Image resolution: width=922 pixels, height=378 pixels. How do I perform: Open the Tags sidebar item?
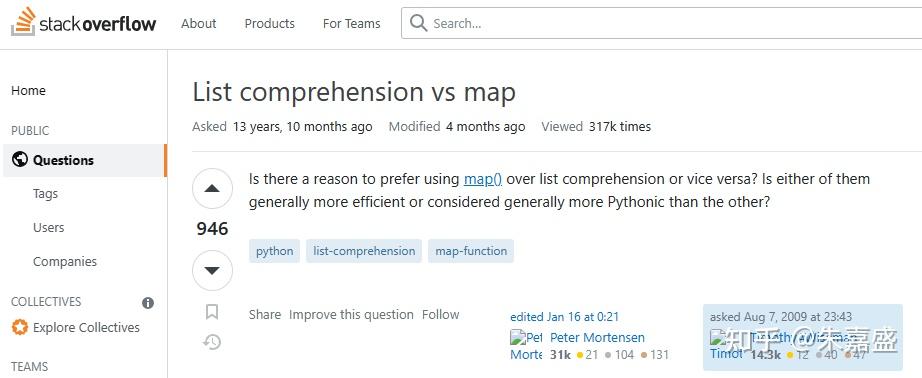(45, 193)
